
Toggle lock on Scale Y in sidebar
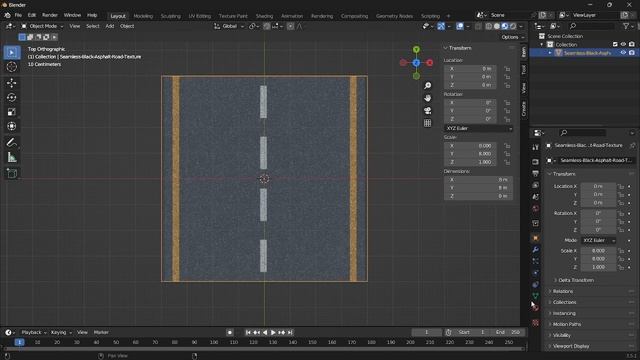coord(507,154)
